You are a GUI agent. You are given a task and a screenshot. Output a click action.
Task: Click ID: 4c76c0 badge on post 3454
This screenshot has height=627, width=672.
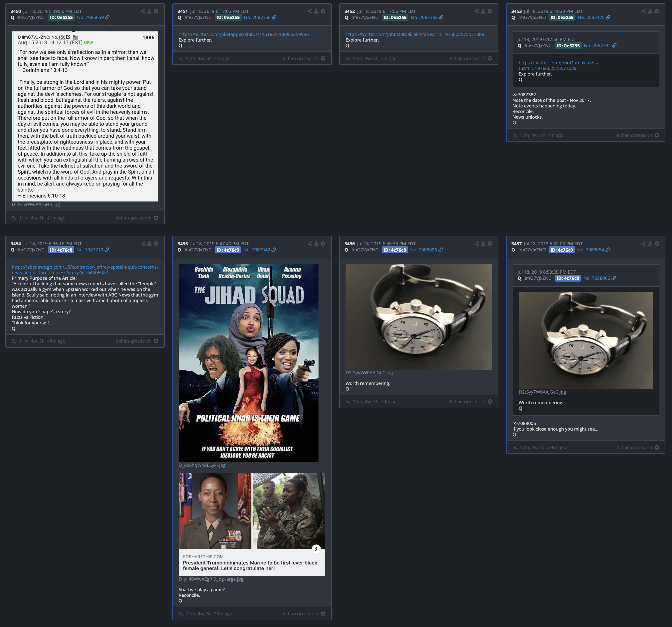click(x=61, y=250)
